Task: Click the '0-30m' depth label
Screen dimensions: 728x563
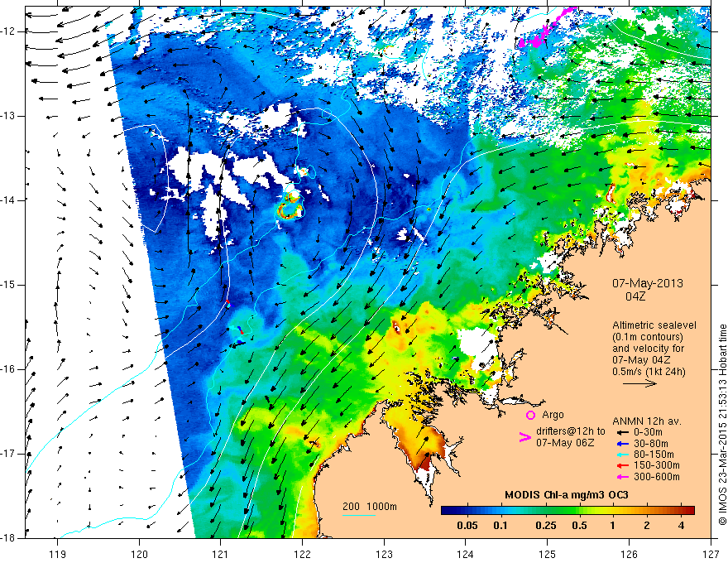Action: (648, 432)
